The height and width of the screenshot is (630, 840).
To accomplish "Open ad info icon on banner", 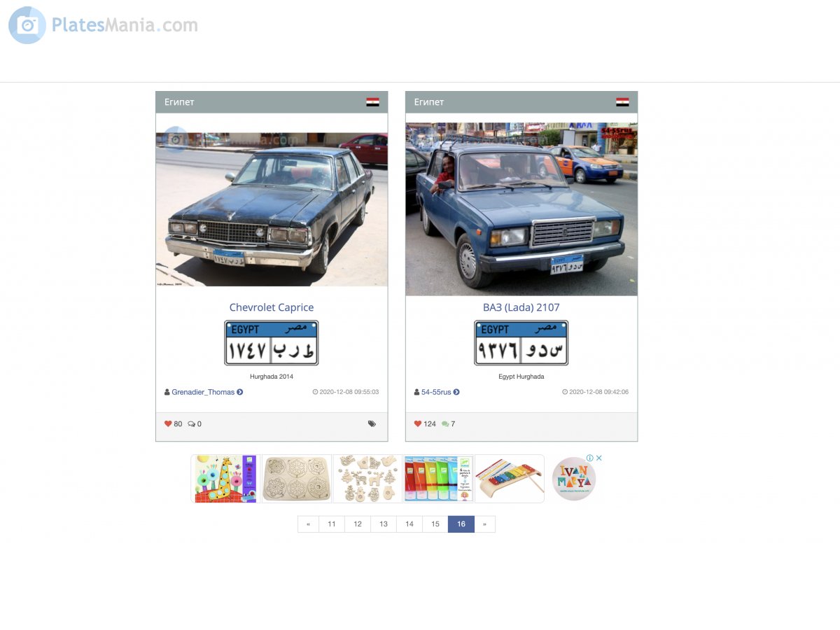I will coord(590,458).
